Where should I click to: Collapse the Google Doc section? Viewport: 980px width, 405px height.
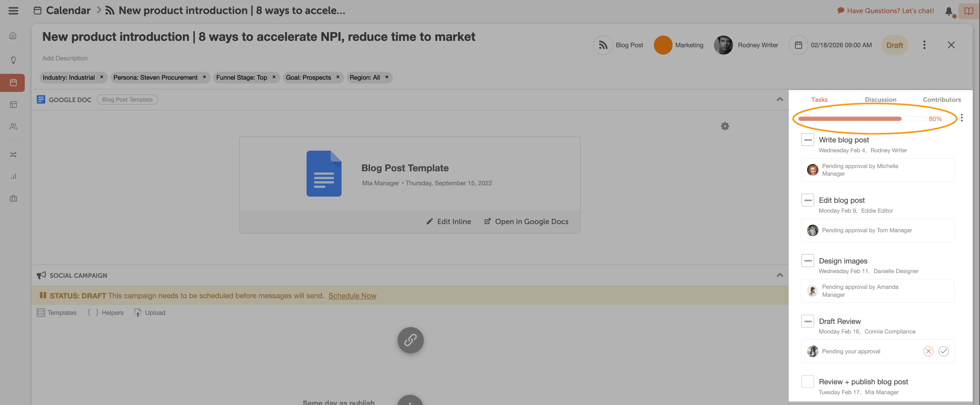780,99
